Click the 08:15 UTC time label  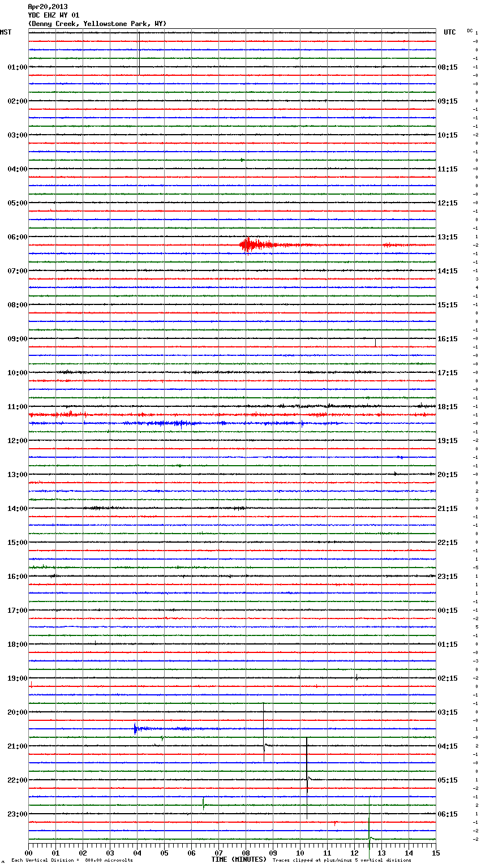[448, 67]
